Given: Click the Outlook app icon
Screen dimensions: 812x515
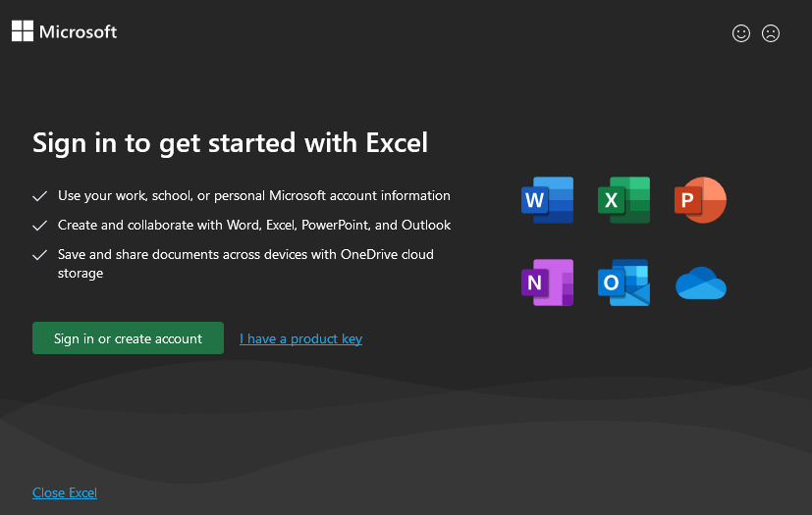Looking at the screenshot, I should tap(624, 283).
